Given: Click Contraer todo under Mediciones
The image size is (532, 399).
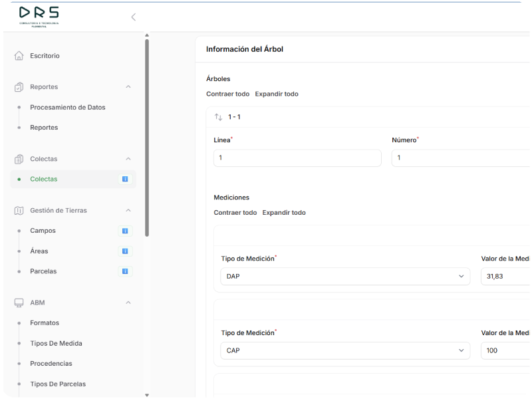Looking at the screenshot, I should pos(235,213).
